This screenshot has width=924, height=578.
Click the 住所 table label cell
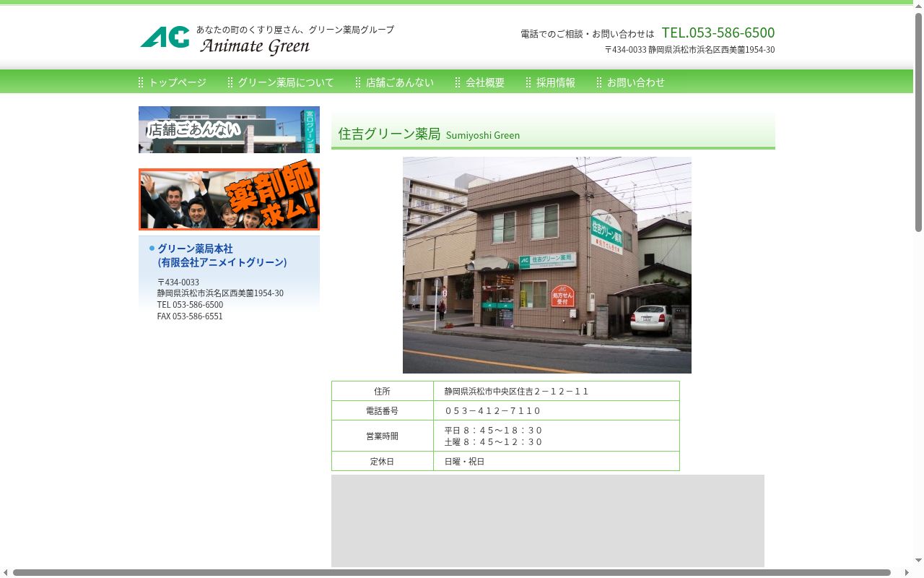[x=383, y=391]
